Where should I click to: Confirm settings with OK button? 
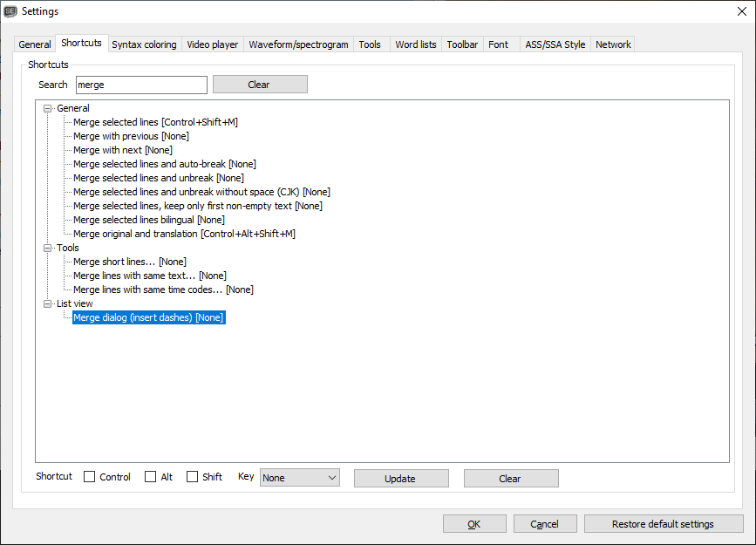point(474,524)
